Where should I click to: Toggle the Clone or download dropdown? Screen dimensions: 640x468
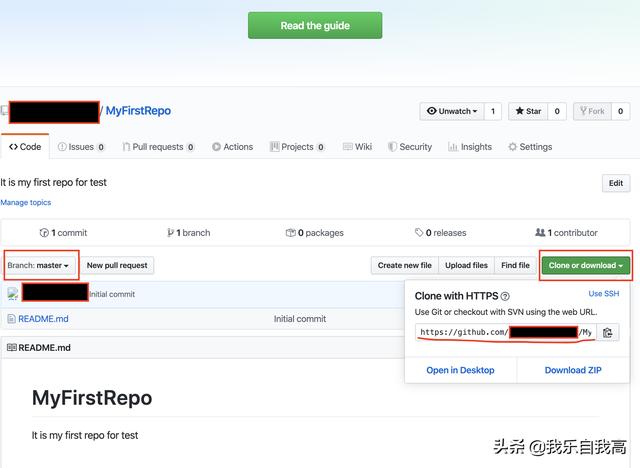click(x=586, y=265)
